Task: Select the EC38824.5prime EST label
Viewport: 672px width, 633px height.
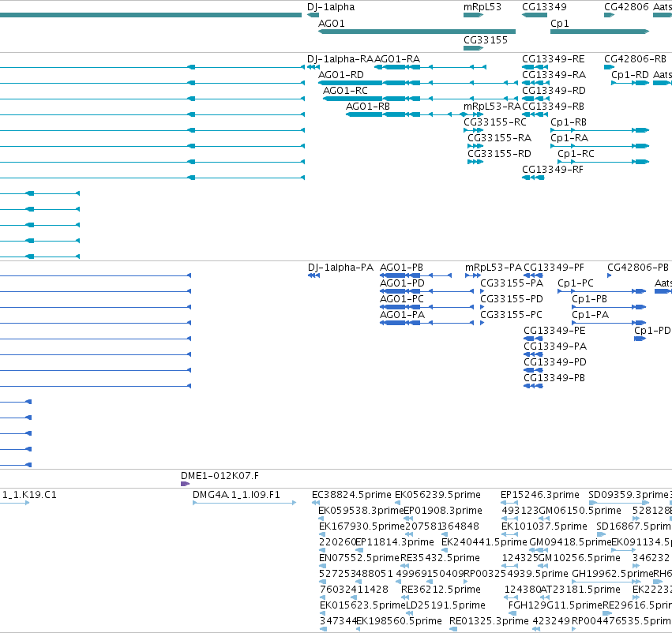Action: coord(351,495)
